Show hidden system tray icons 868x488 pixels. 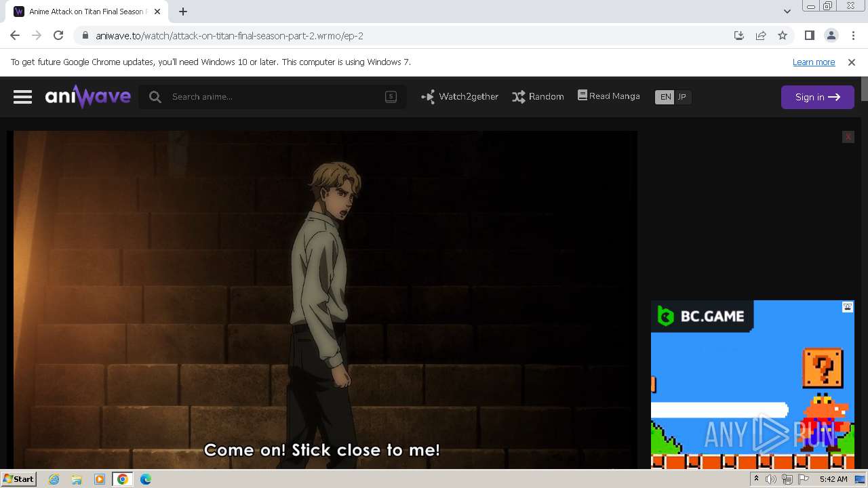point(756,479)
